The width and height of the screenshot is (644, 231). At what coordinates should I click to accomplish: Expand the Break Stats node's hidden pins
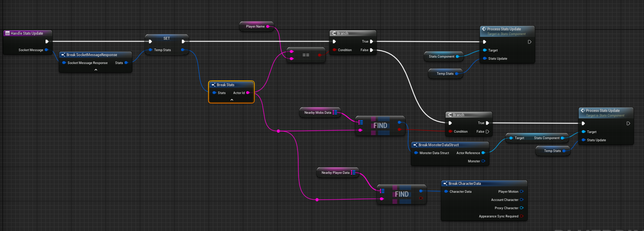tap(231, 100)
